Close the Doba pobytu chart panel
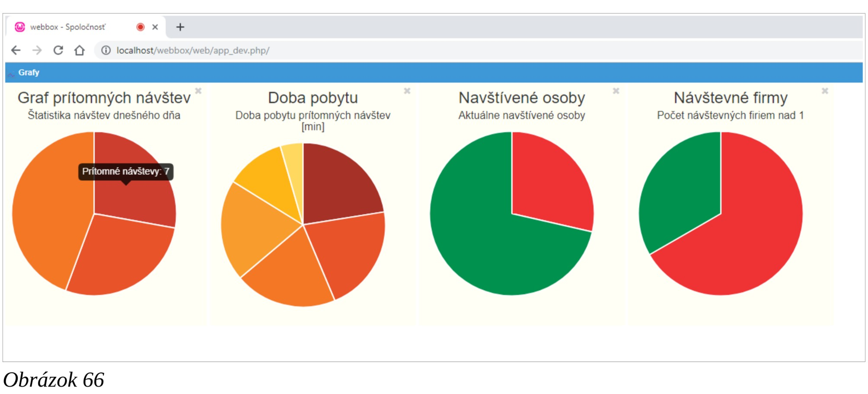Image resolution: width=868 pixels, height=394 pixels. pyautogui.click(x=407, y=91)
